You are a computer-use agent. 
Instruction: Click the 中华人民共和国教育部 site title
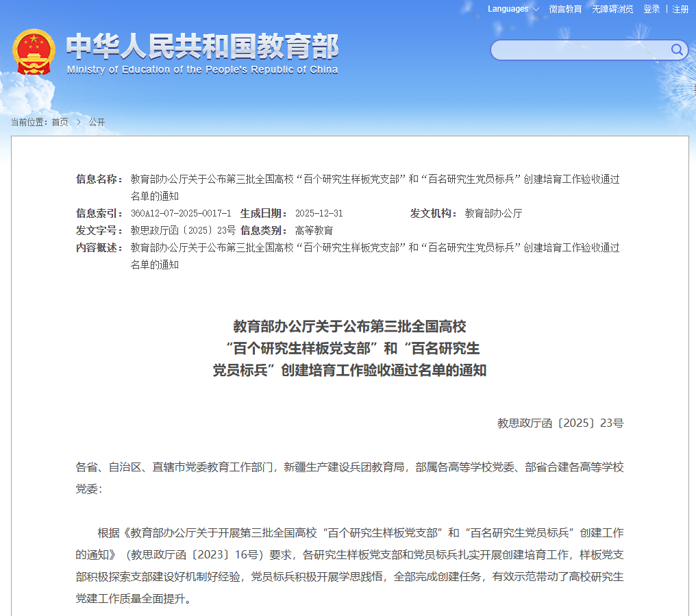[202, 47]
